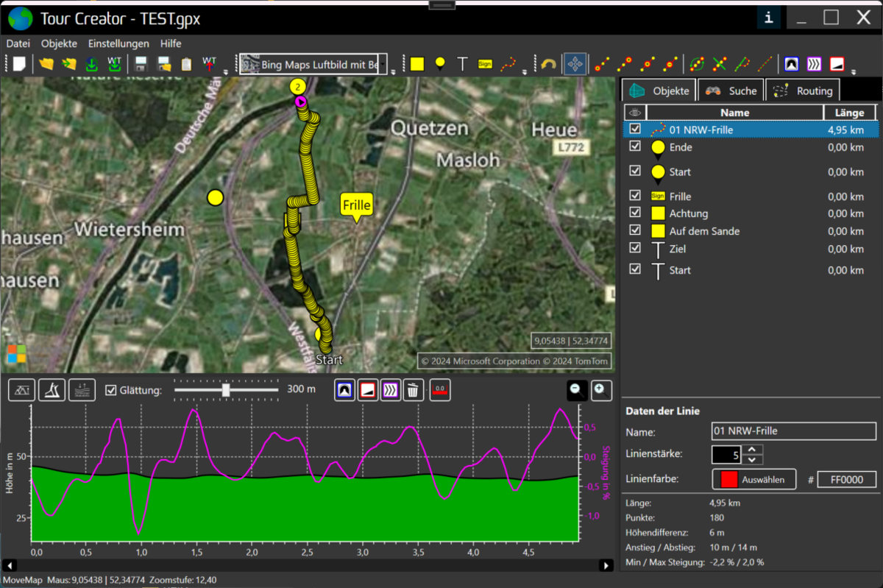Screen dimensions: 883x588
Task: Click the clipboard icon in toolbar
Action: tap(186, 64)
